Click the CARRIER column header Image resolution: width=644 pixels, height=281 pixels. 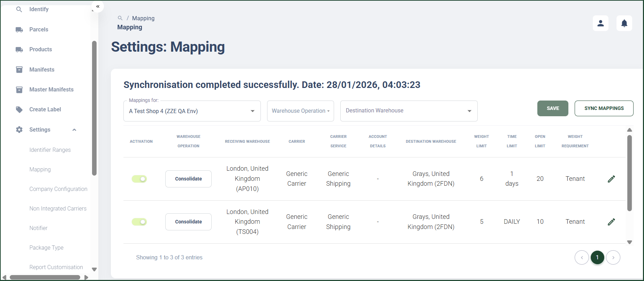297,141
